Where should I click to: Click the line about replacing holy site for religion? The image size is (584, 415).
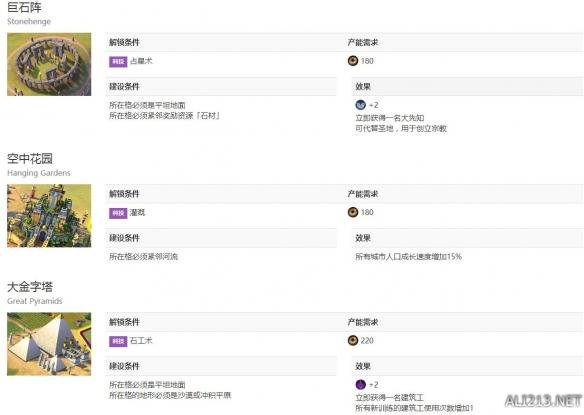[x=401, y=129]
